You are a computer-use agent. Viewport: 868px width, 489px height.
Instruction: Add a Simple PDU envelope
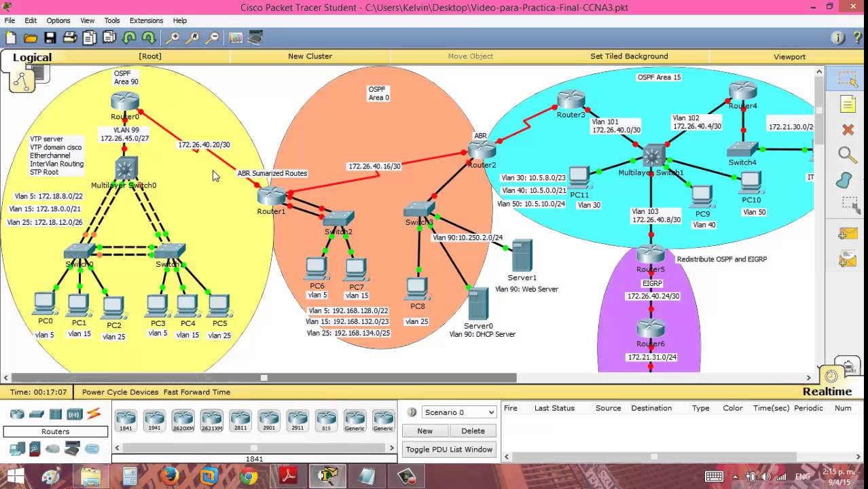(848, 234)
